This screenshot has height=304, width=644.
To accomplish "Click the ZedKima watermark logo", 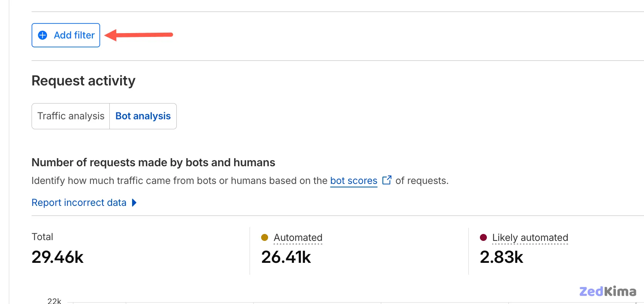I will coord(607,291).
